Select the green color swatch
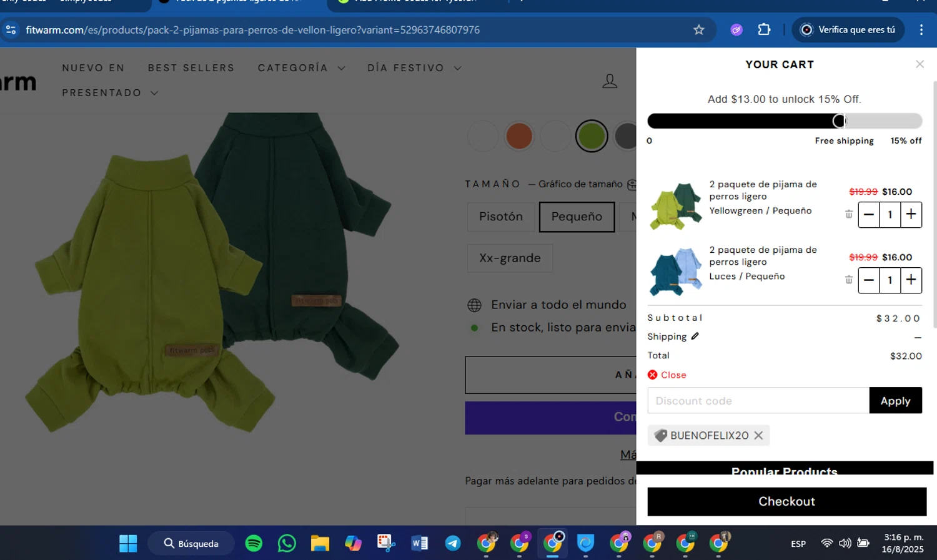The image size is (937, 560). click(591, 135)
